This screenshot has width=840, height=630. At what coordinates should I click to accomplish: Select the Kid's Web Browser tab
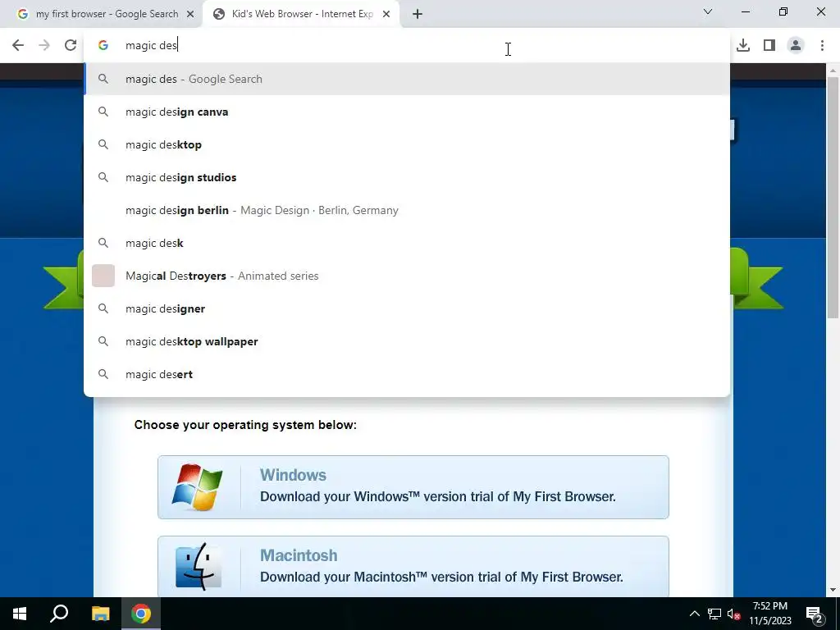tap(300, 14)
